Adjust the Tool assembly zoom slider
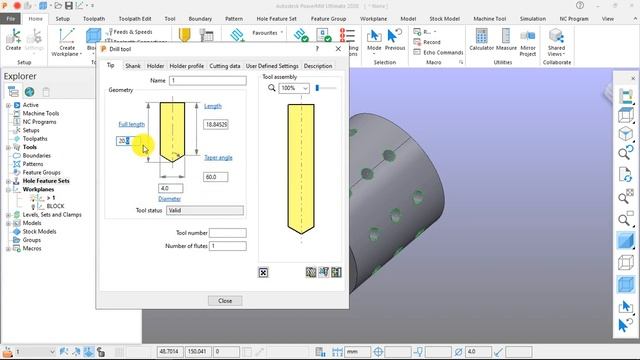640x360 pixels. pos(318,88)
